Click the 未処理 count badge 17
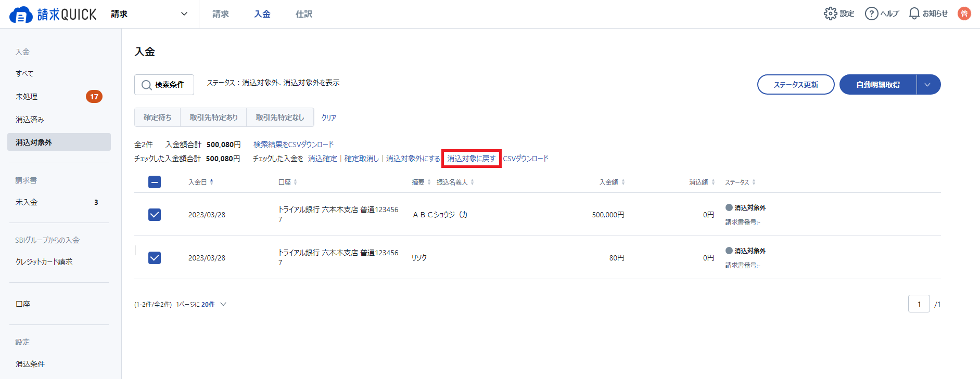This screenshot has height=379, width=980. pos(94,97)
